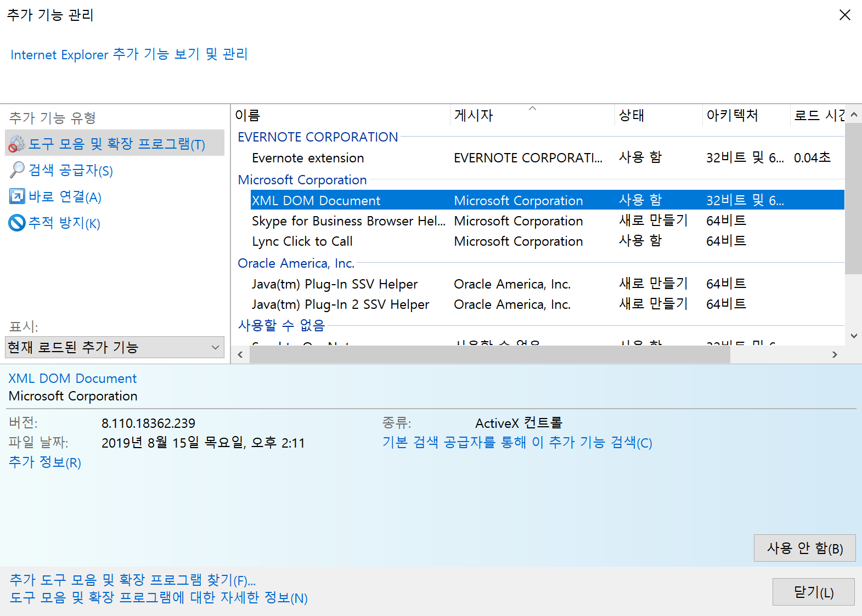This screenshot has width=862, height=616.
Task: Click the vertical scrollbar thumb
Action: (854, 199)
